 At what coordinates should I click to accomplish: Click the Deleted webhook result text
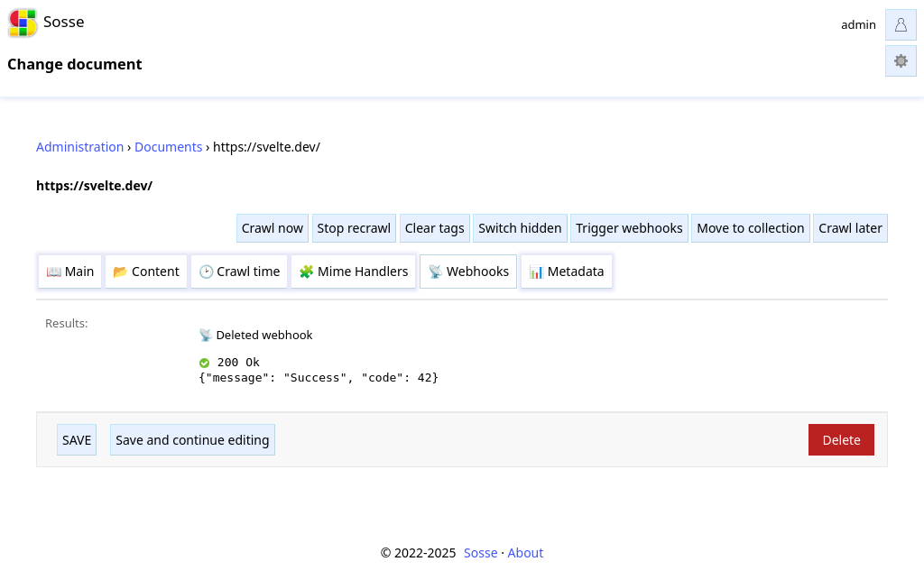(264, 336)
